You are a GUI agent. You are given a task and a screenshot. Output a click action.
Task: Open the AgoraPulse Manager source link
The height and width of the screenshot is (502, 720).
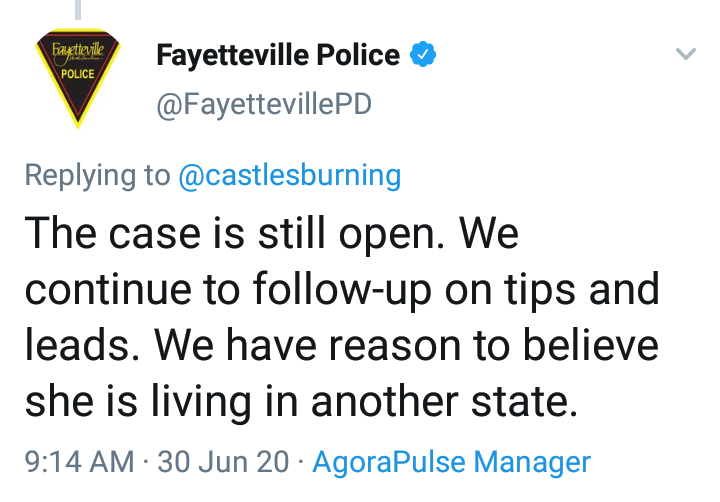coord(451,462)
